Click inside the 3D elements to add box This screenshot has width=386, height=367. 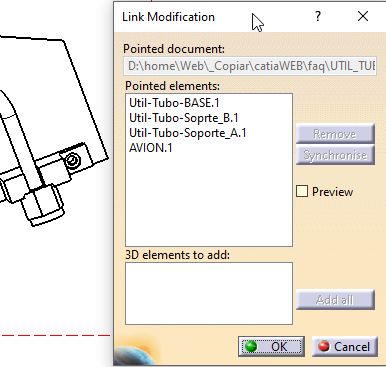pos(209,293)
